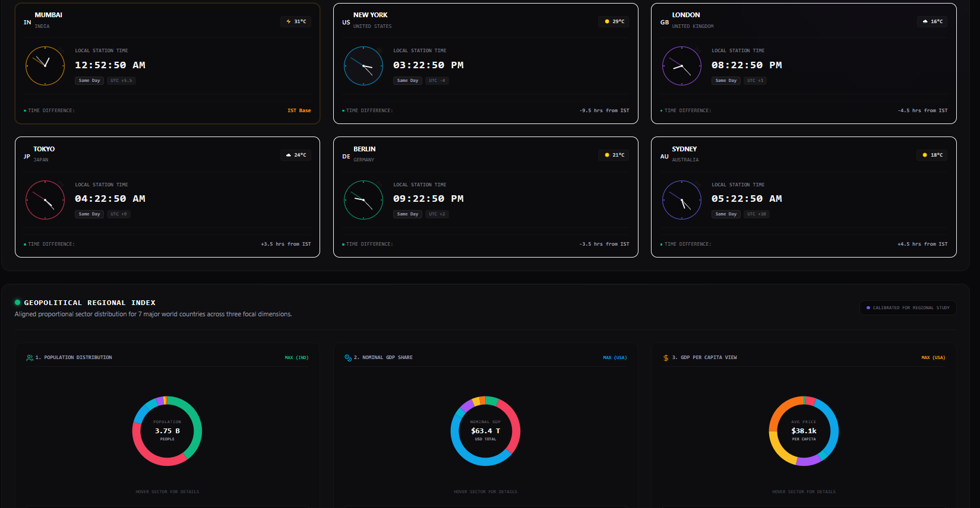Click the London cloud weather icon
This screenshot has width=980, height=508.
(x=925, y=21)
